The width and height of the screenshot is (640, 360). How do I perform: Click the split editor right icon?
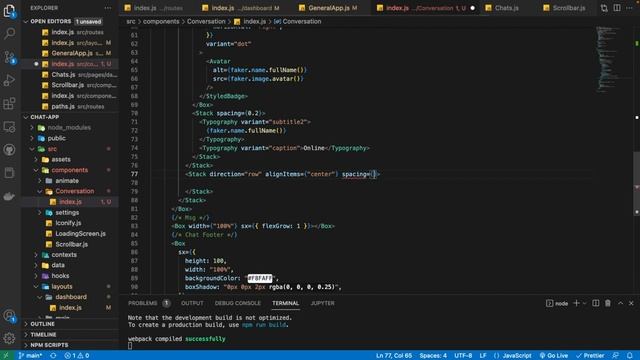click(x=617, y=8)
